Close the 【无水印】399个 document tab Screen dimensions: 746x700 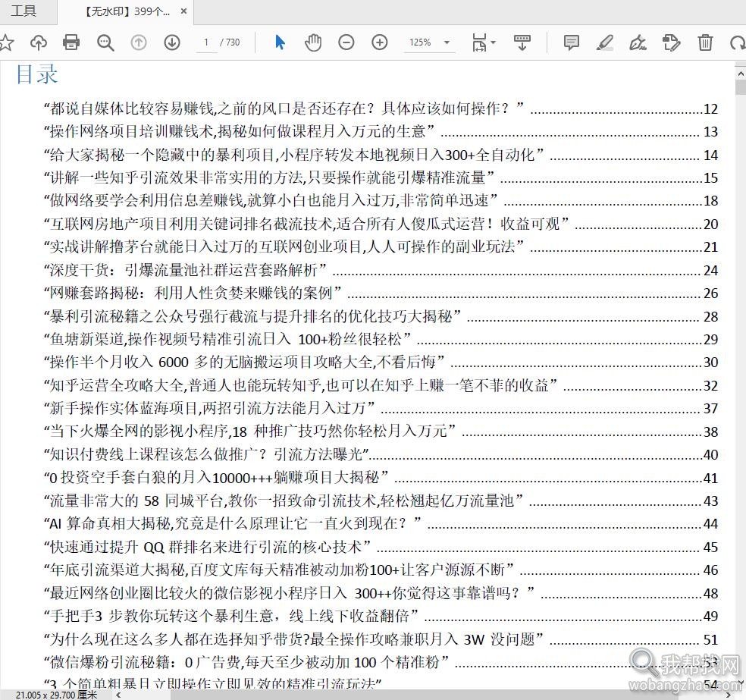click(x=183, y=11)
